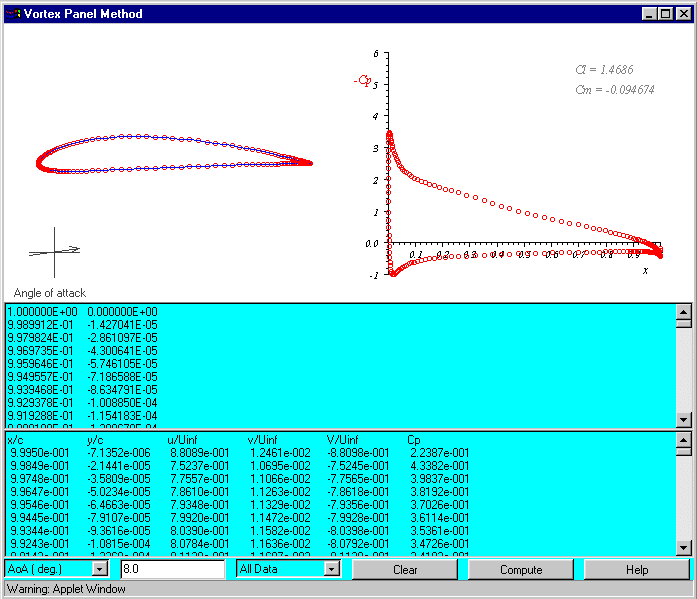Click Cp value 3.9837e-001

click(439, 479)
